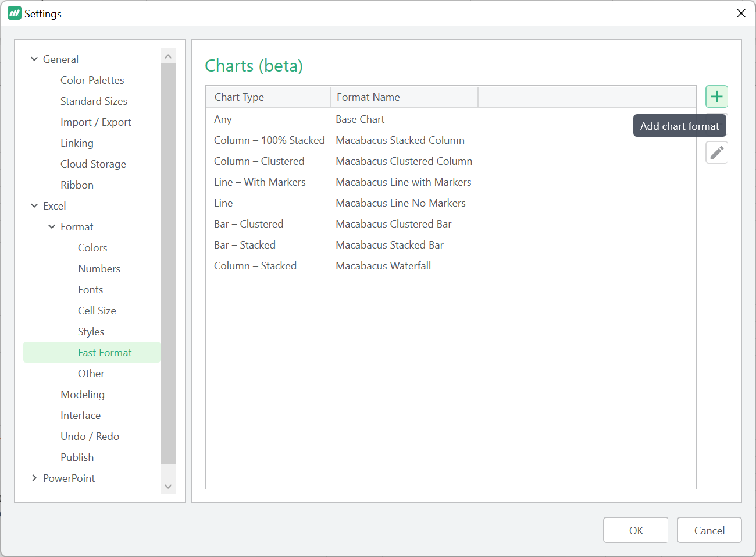Image resolution: width=756 pixels, height=557 pixels.
Task: Expand the PowerPoint tree section
Action: (34, 478)
